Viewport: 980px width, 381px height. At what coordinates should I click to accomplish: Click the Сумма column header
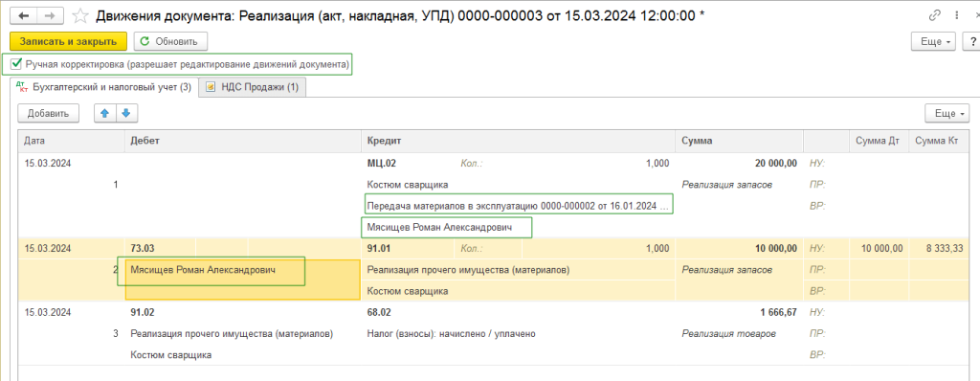[x=739, y=142]
